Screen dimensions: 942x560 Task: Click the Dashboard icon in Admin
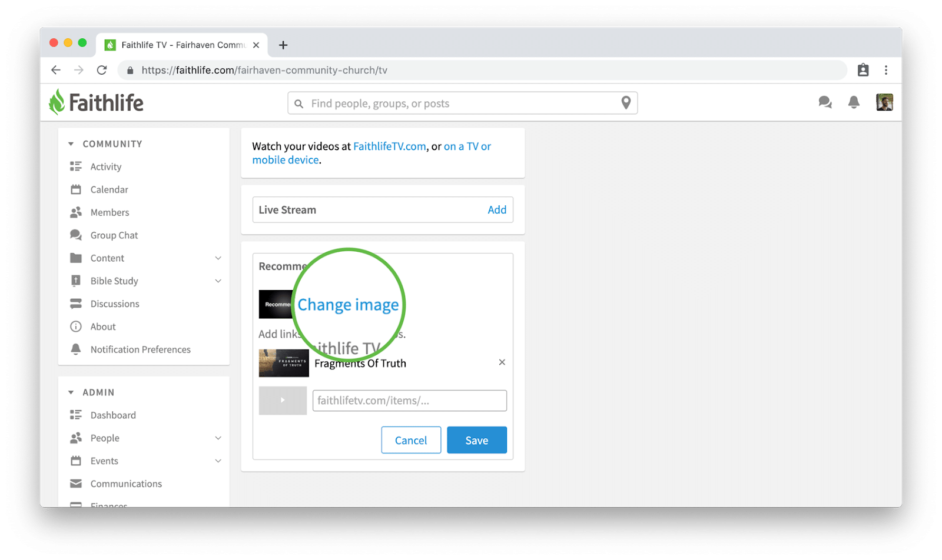(x=76, y=415)
